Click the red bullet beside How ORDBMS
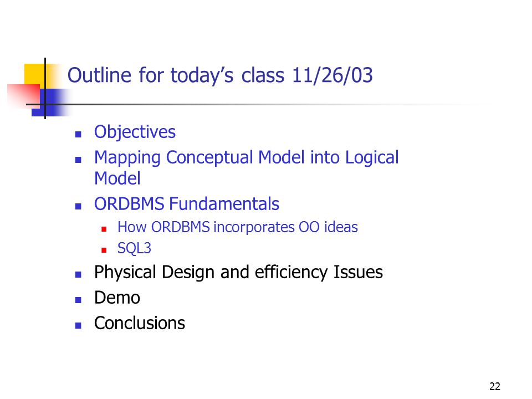 tap(104, 229)
